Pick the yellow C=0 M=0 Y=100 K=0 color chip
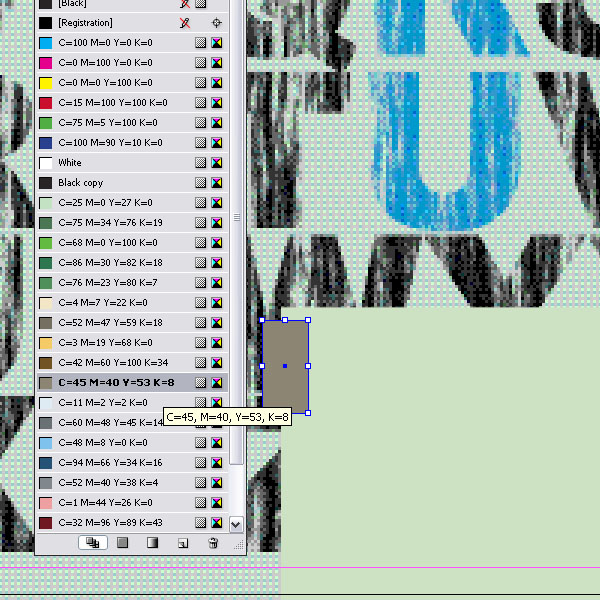600x600 pixels. click(46, 83)
